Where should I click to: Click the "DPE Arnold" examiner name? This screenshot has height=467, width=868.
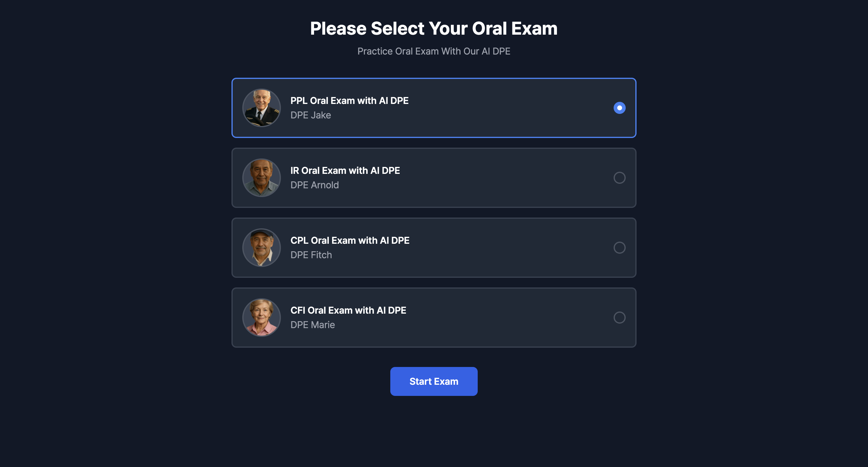(x=314, y=185)
